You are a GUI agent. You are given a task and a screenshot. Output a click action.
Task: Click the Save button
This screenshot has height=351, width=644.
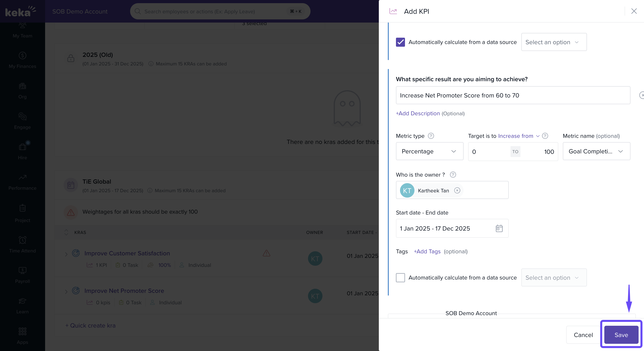(x=621, y=335)
